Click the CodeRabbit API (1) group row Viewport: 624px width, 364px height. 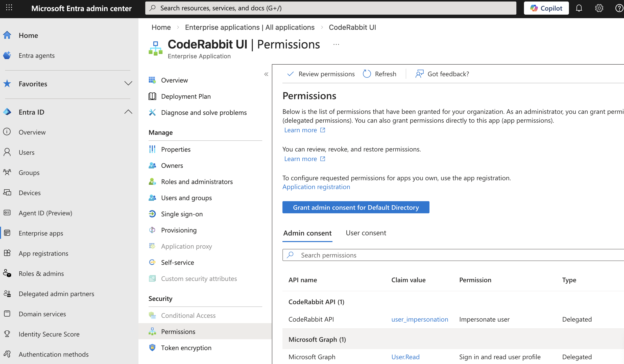tap(453, 302)
